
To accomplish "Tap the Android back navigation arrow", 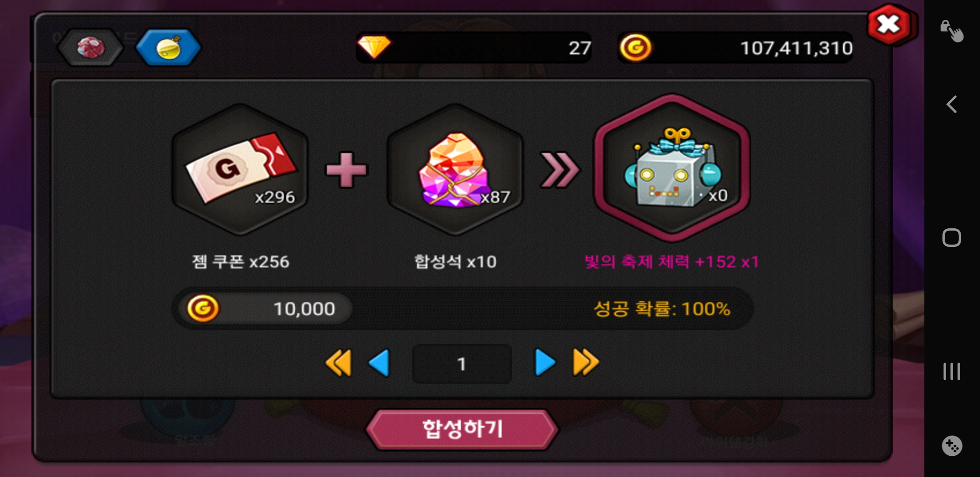I will [952, 105].
